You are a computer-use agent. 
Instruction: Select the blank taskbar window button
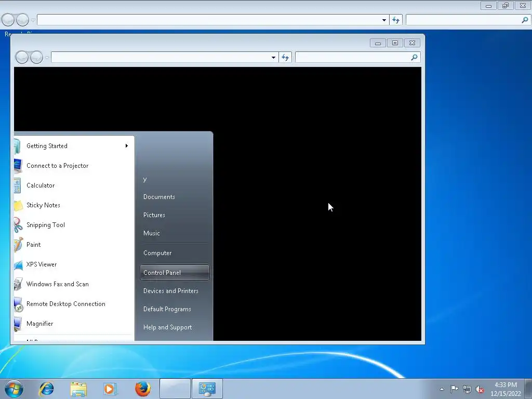coord(175,389)
